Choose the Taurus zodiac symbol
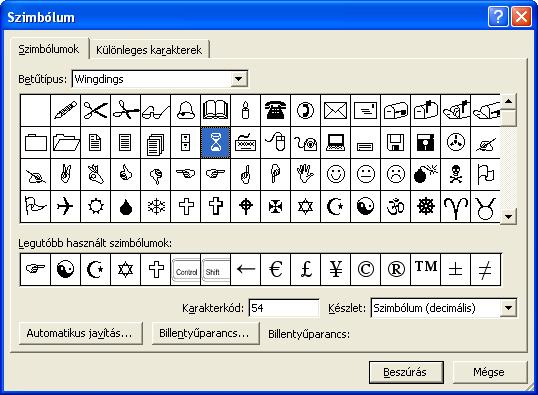The width and height of the screenshot is (538, 395). [x=485, y=207]
